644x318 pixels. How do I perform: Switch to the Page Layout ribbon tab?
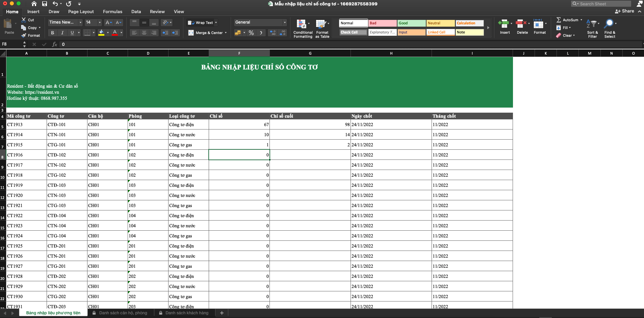click(x=81, y=11)
